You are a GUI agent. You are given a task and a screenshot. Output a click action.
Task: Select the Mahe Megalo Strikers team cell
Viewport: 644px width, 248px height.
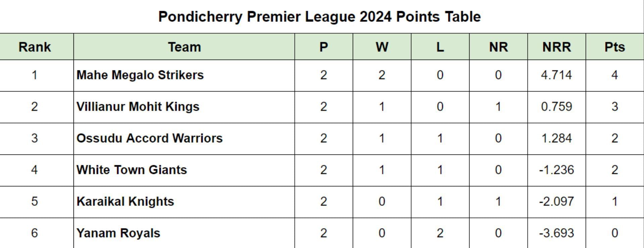140,75
